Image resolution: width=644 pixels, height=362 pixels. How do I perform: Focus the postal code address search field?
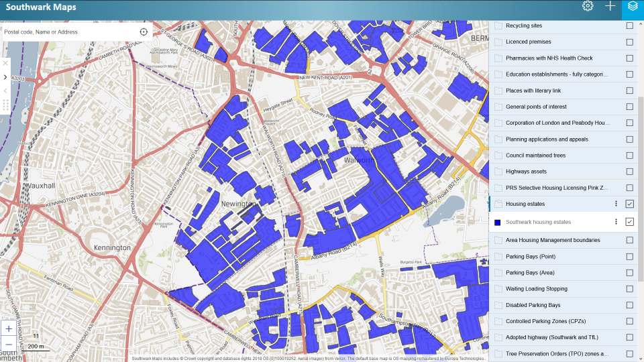(67, 32)
